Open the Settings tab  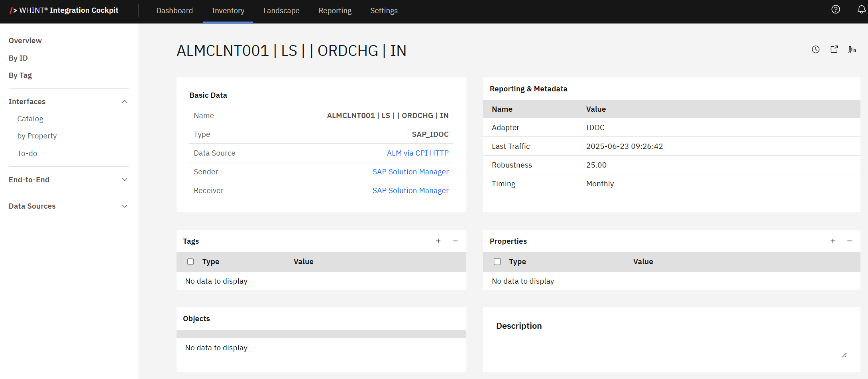point(384,11)
